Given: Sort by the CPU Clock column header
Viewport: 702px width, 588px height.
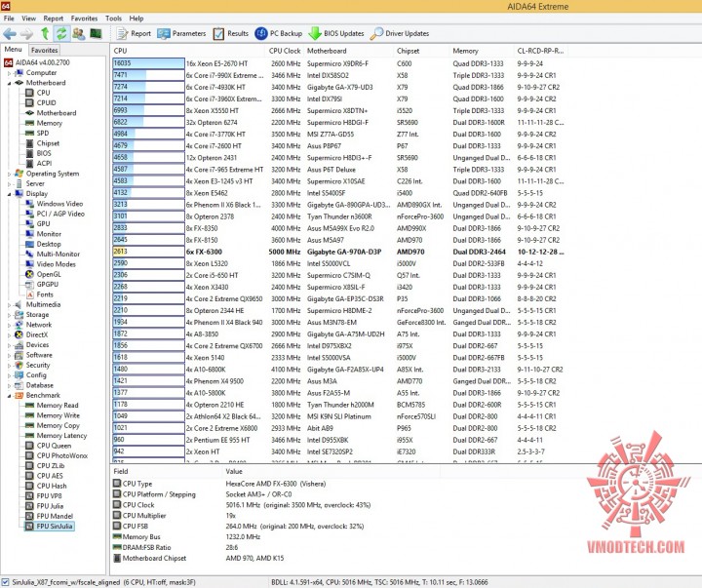Looking at the screenshot, I should tap(285, 51).
